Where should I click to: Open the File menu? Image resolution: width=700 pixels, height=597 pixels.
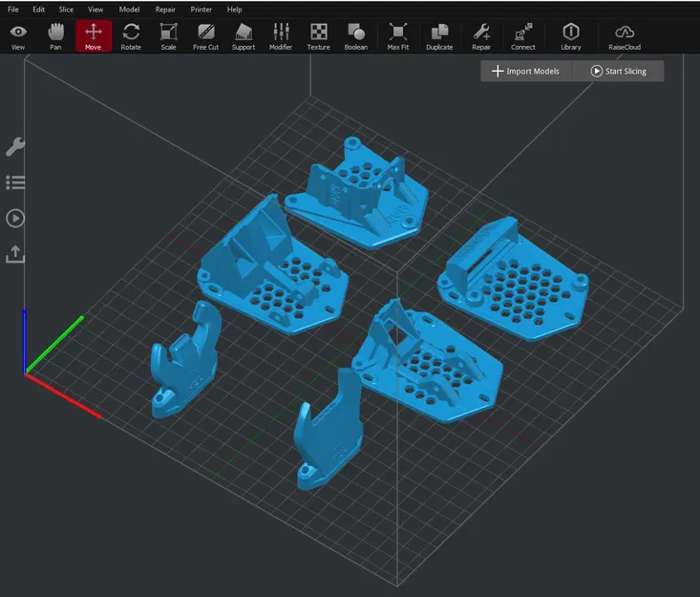[x=13, y=10]
